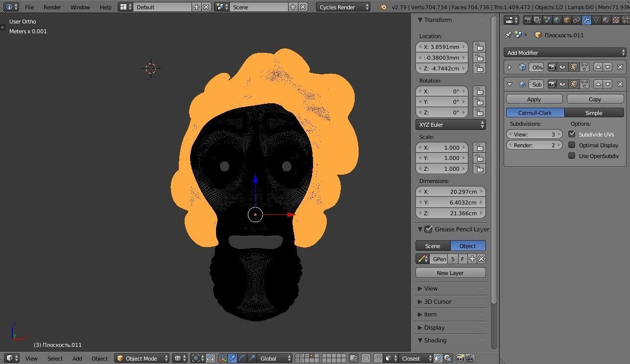Open the Mesh Data properties tab triangle icon
630x364 pixels.
click(596, 20)
